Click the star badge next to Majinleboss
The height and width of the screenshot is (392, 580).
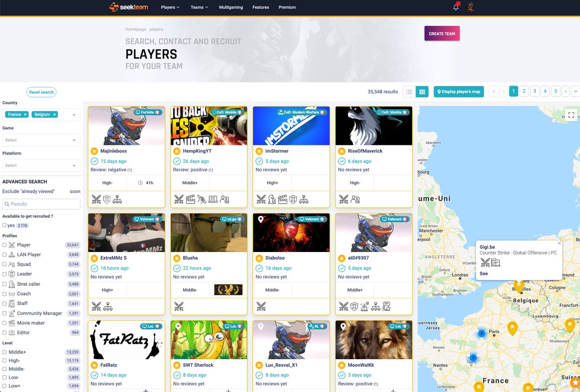(x=94, y=151)
